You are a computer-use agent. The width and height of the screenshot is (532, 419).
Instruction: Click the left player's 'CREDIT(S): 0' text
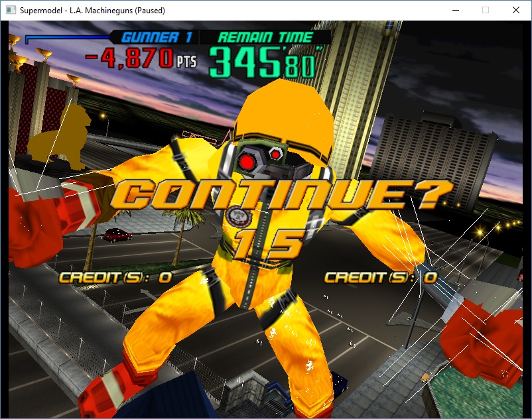point(115,277)
